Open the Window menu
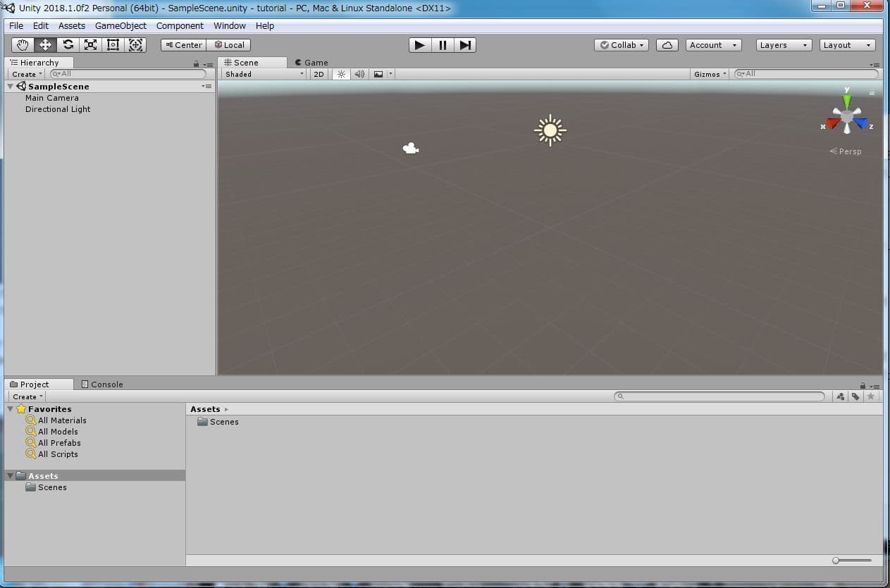Screen dimensions: 890x588 (x=230, y=25)
